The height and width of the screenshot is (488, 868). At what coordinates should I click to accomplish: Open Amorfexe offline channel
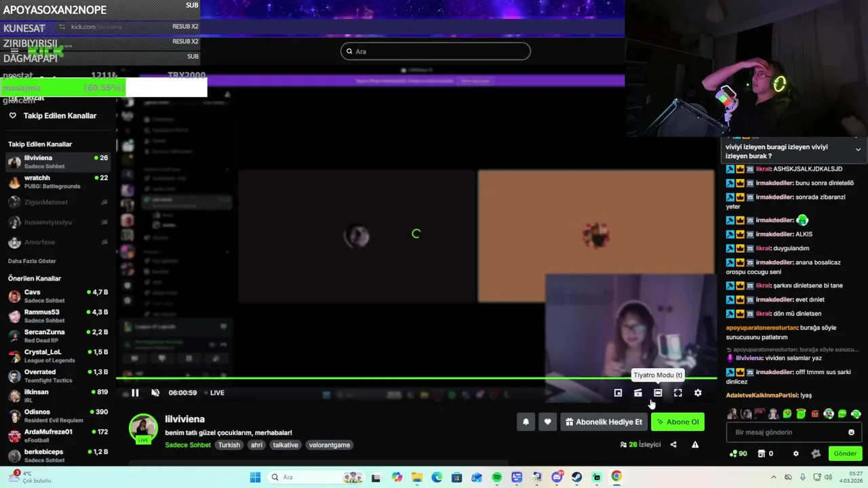pyautogui.click(x=58, y=242)
